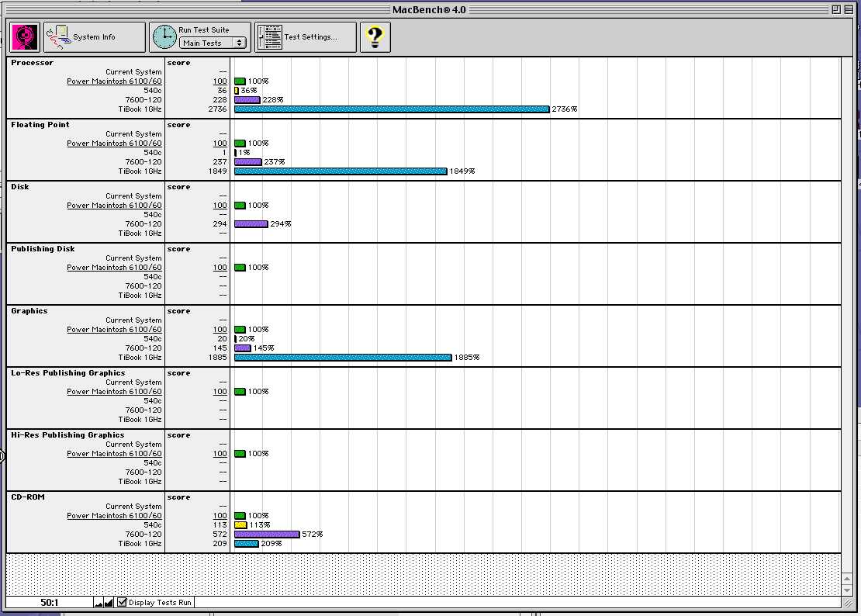Select Power Macintosh 6100/60 under CD-ROM
Image resolution: width=861 pixels, height=616 pixels.
coord(114,516)
